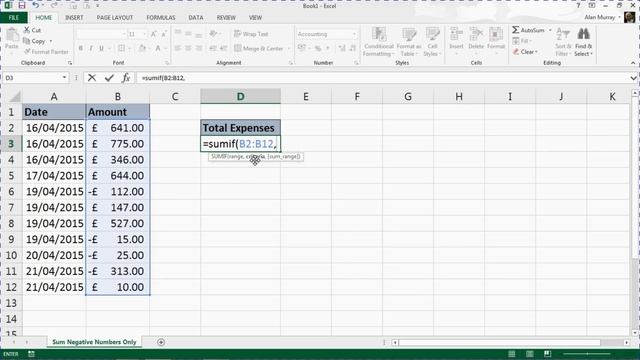Switch to the FORMULAS tab
640x360 pixels.
pos(161,18)
